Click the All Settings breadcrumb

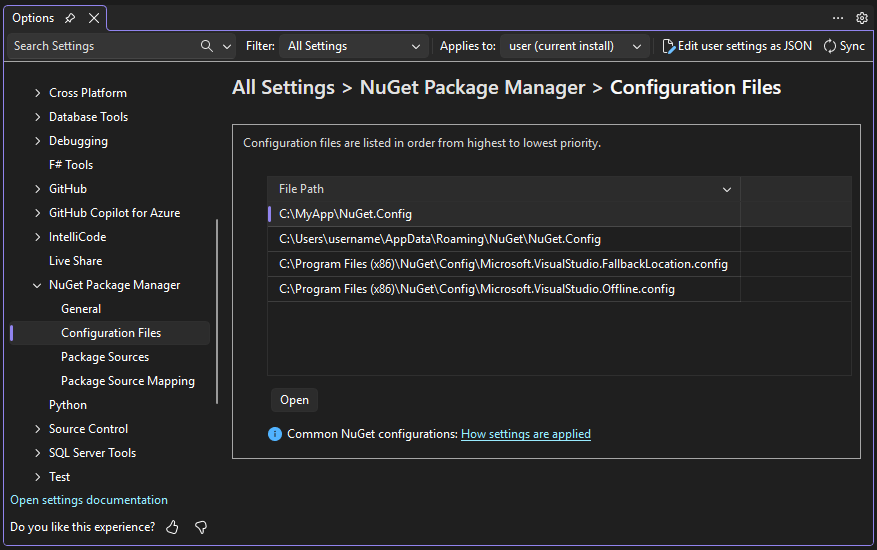284,87
